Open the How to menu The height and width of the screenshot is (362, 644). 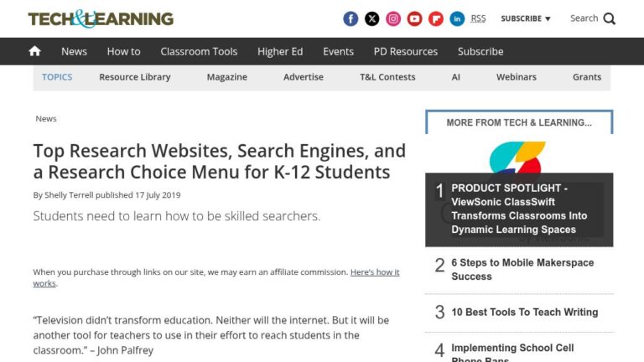[x=123, y=51]
